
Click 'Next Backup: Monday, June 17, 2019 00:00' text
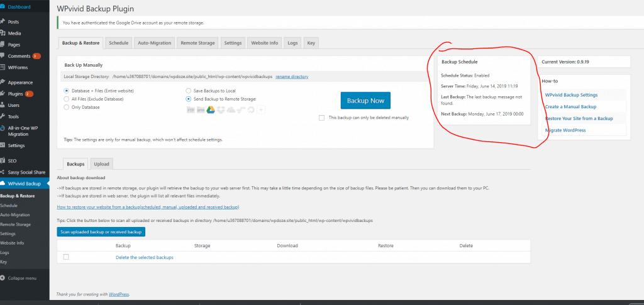pyautogui.click(x=482, y=114)
